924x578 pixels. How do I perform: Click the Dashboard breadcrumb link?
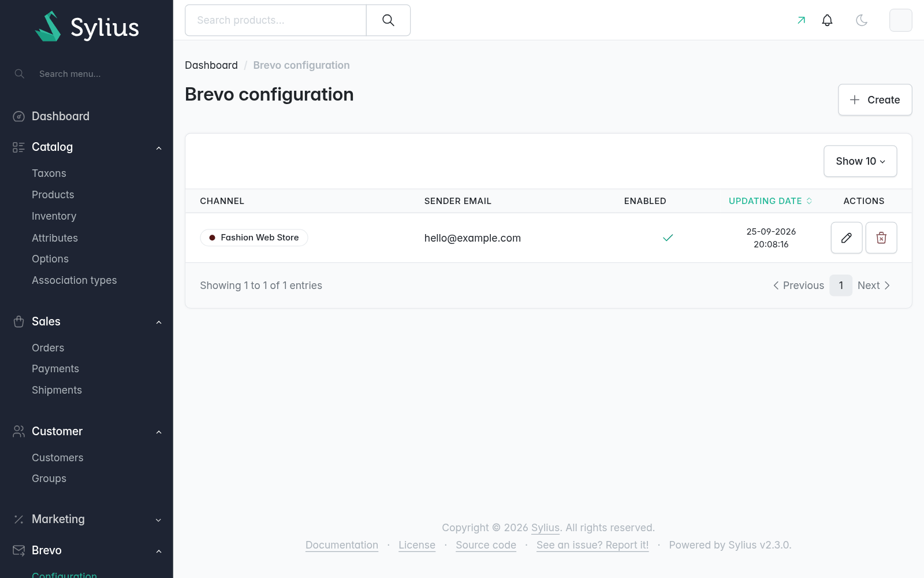click(x=211, y=65)
